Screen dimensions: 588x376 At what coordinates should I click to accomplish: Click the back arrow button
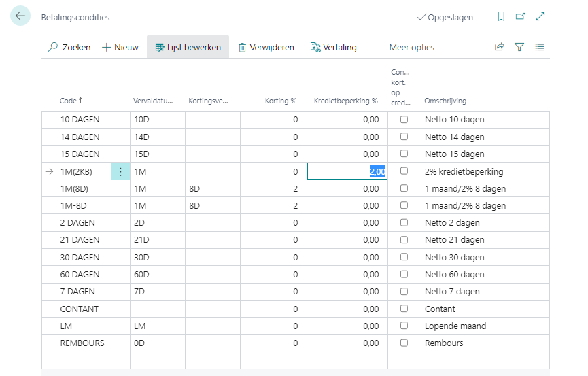(x=20, y=16)
